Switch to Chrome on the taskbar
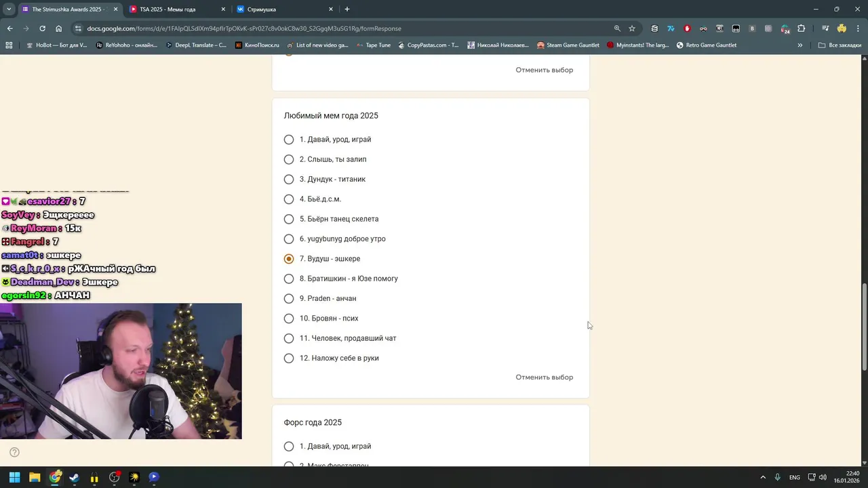The image size is (868, 488). [x=55, y=477]
